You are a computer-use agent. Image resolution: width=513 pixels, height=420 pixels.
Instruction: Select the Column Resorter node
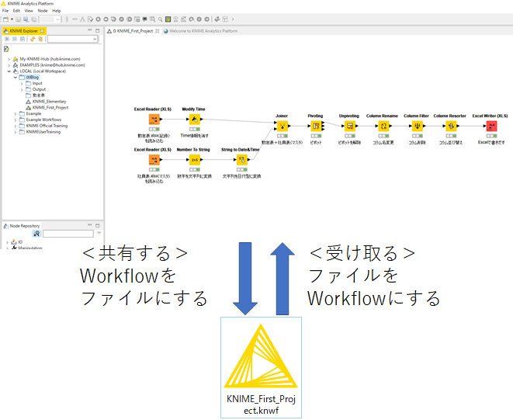[x=451, y=126]
